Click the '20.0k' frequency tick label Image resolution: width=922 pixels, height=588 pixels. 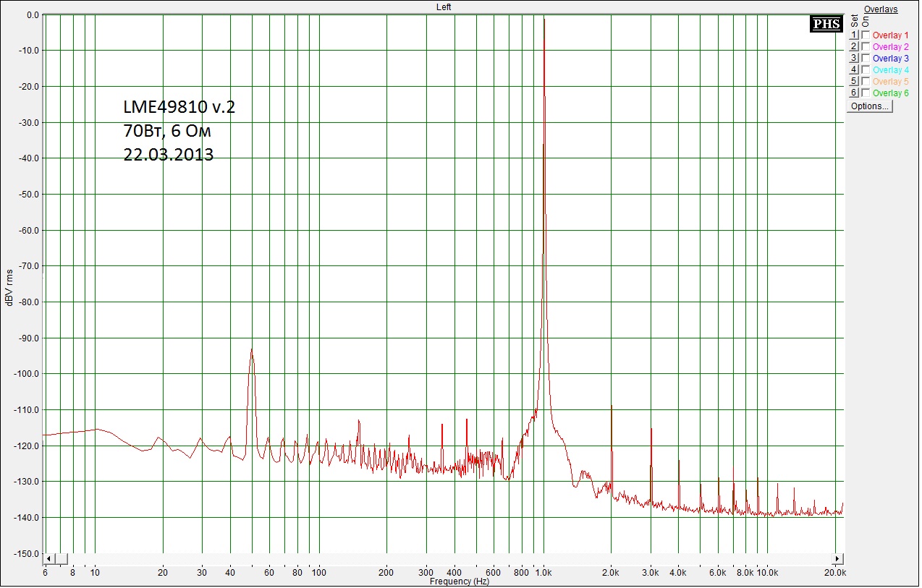(835, 573)
